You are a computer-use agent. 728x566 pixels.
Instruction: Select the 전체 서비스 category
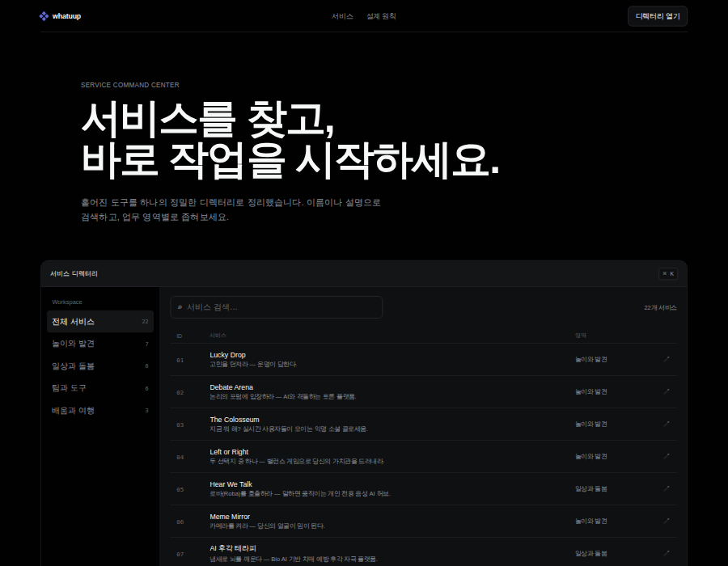[100, 322]
